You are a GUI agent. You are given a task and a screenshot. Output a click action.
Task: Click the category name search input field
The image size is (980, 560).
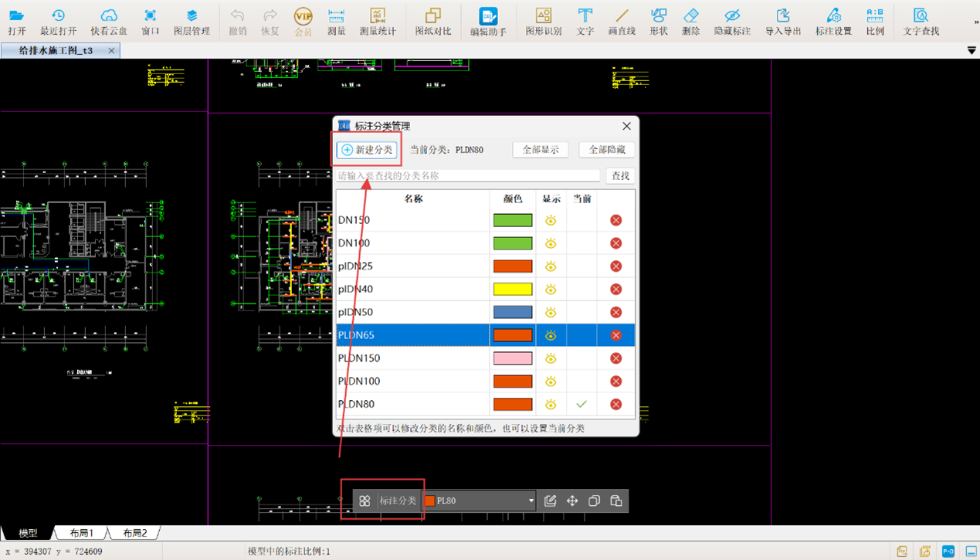(468, 176)
